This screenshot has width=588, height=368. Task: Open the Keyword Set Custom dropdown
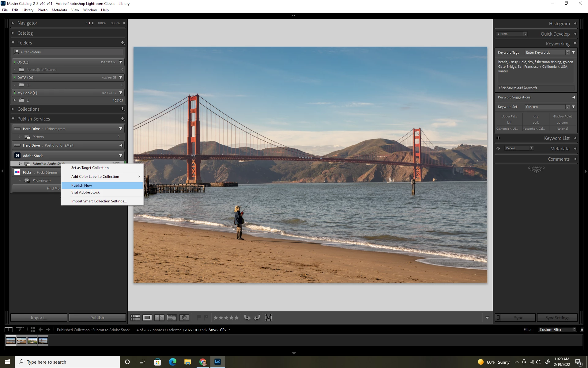coord(547,107)
